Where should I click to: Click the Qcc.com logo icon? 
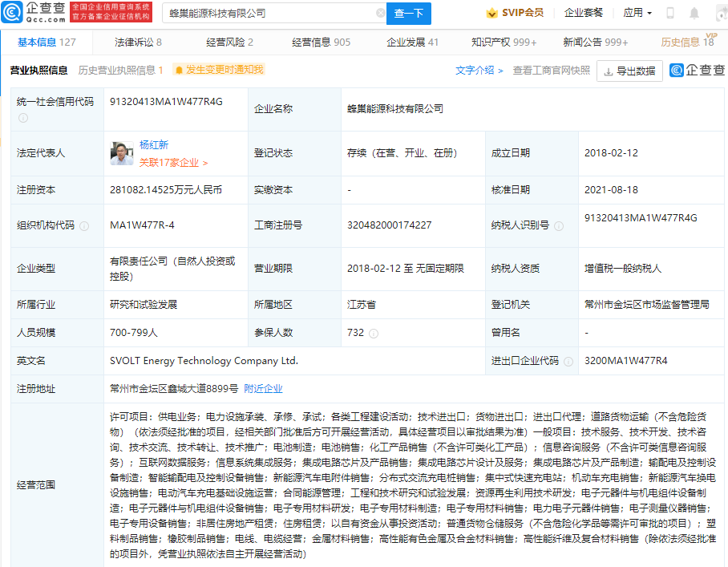[11, 12]
